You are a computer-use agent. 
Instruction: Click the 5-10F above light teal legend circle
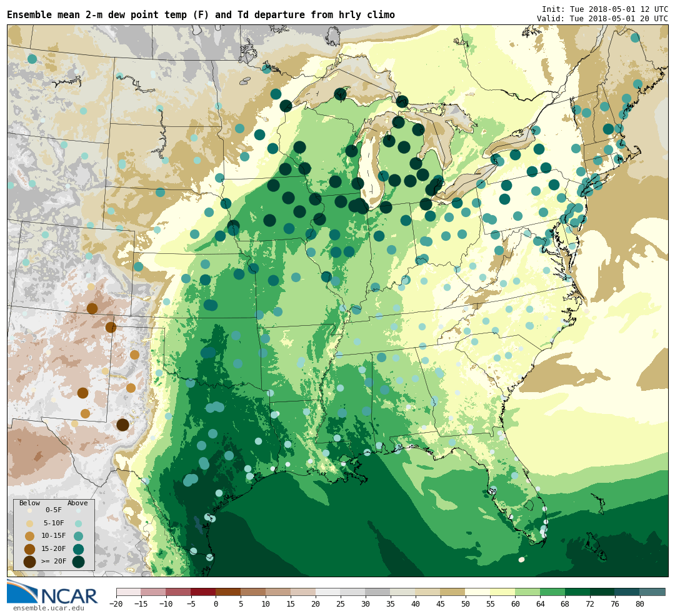78,524
